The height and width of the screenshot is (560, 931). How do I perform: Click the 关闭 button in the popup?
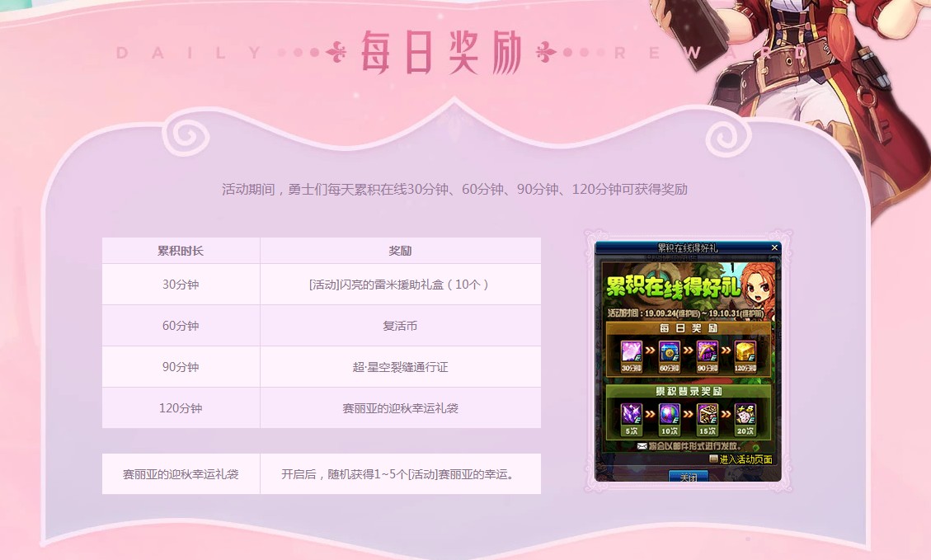(x=689, y=477)
